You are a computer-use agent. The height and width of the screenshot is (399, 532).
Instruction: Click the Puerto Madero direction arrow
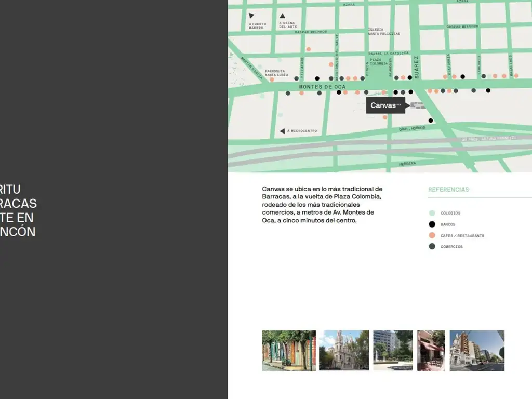(x=251, y=16)
